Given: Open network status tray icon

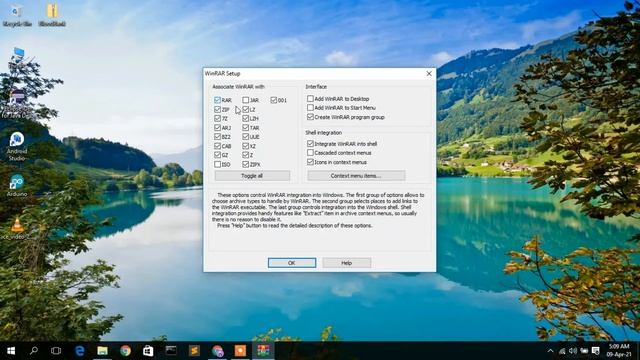Looking at the screenshot, I should (x=562, y=351).
